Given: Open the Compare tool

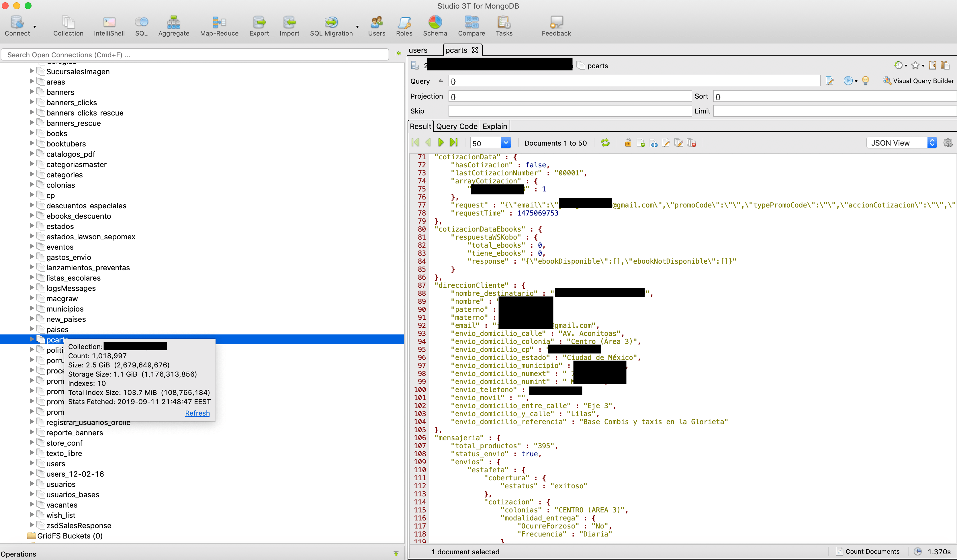Looking at the screenshot, I should [471, 26].
